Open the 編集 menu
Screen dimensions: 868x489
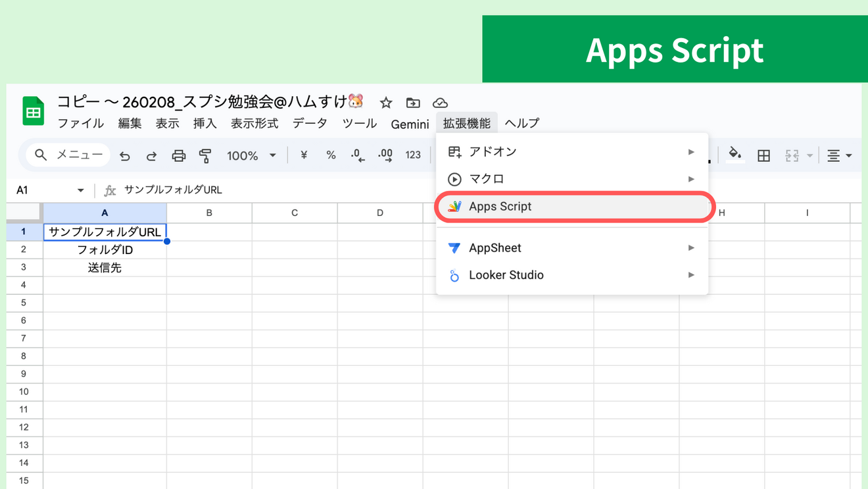(130, 124)
